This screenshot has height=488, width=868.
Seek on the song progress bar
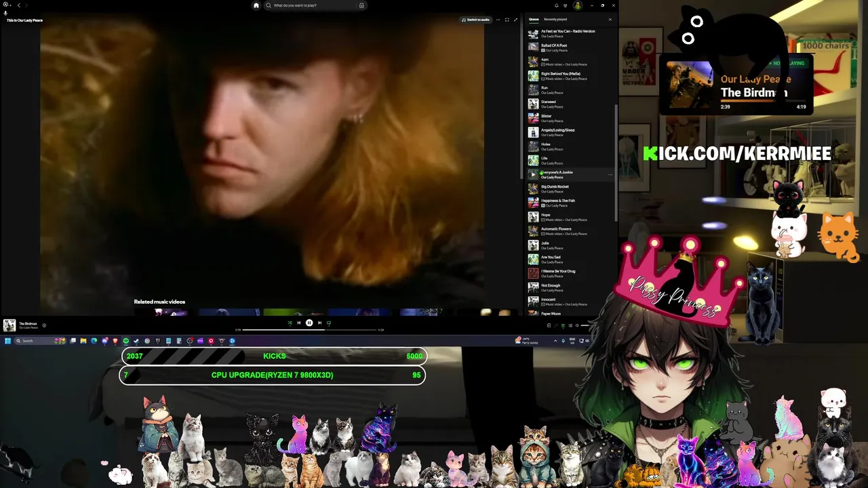(309, 329)
